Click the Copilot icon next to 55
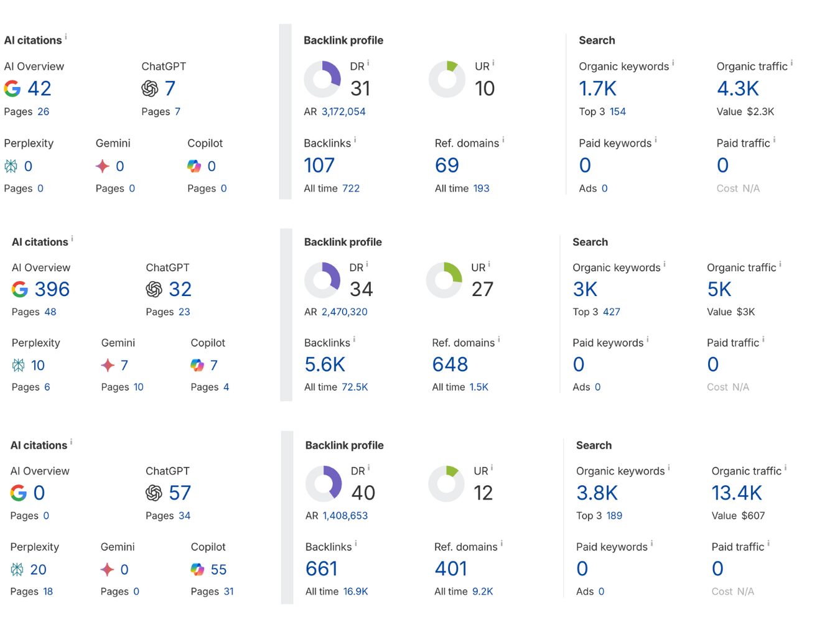Screen dimensions: 840x622 click(x=197, y=569)
